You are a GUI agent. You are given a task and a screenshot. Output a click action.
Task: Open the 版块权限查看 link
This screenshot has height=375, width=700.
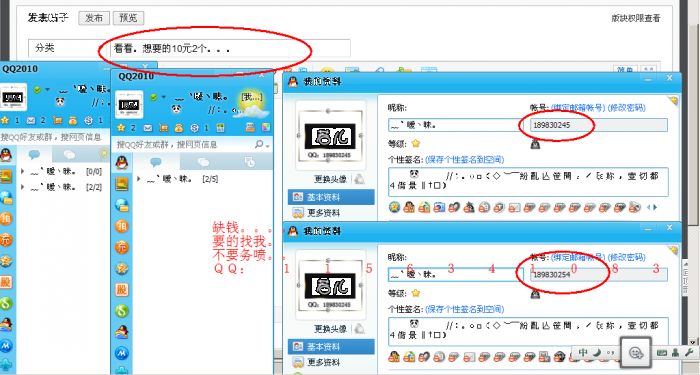pos(636,18)
